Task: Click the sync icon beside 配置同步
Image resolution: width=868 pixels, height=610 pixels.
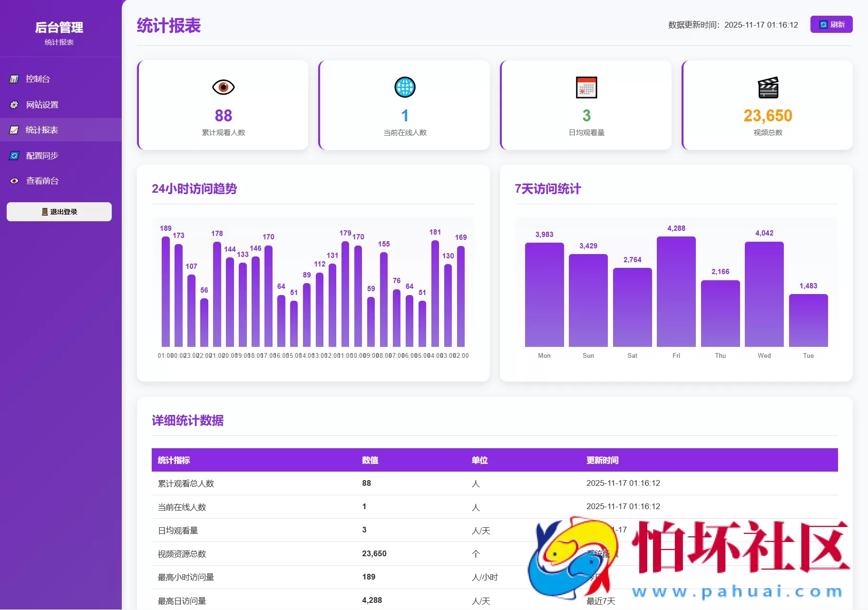Action: tap(13, 155)
